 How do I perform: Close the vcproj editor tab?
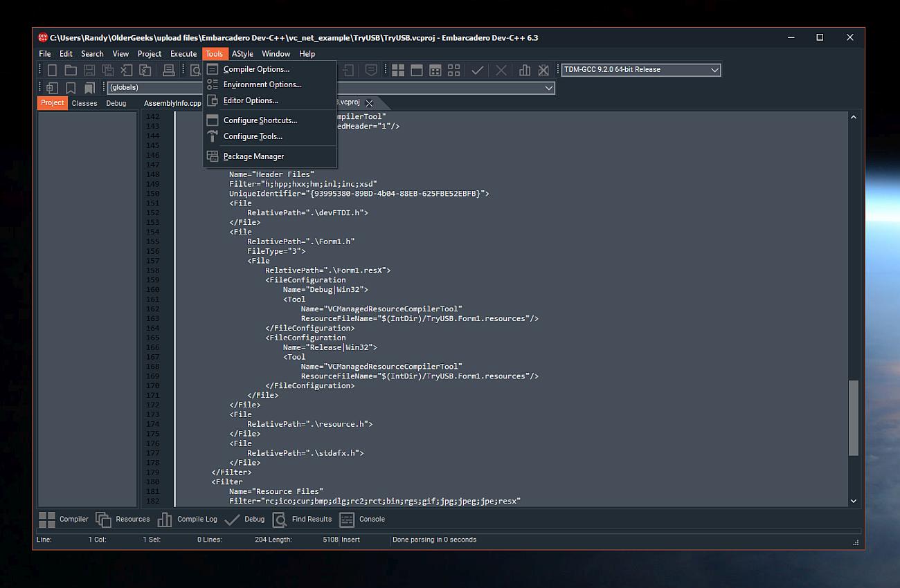click(x=369, y=103)
